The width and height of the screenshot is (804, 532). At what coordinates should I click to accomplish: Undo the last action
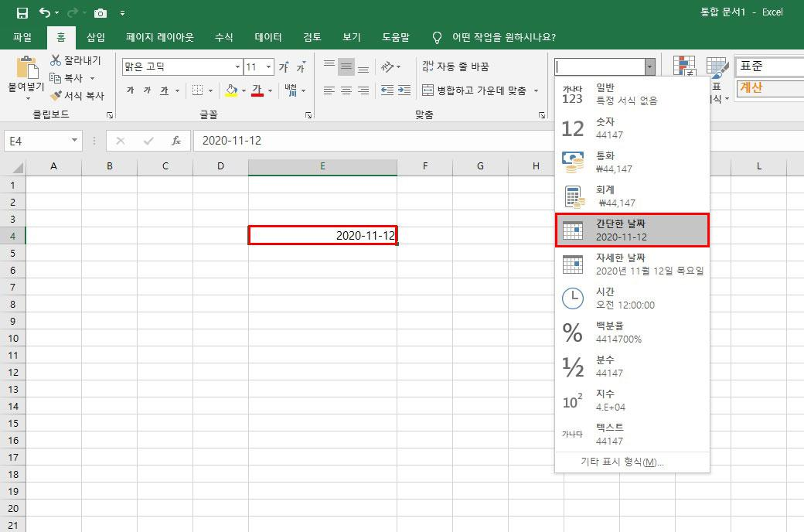click(45, 13)
